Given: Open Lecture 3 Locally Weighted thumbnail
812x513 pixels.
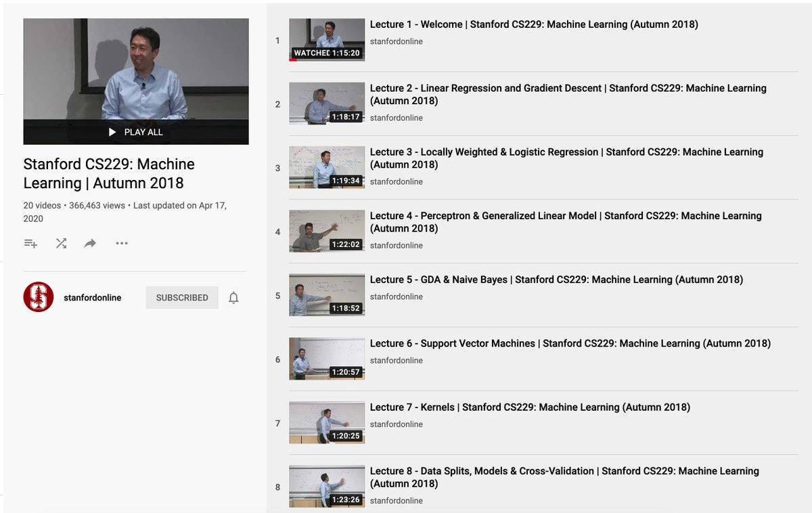Looking at the screenshot, I should (x=327, y=167).
